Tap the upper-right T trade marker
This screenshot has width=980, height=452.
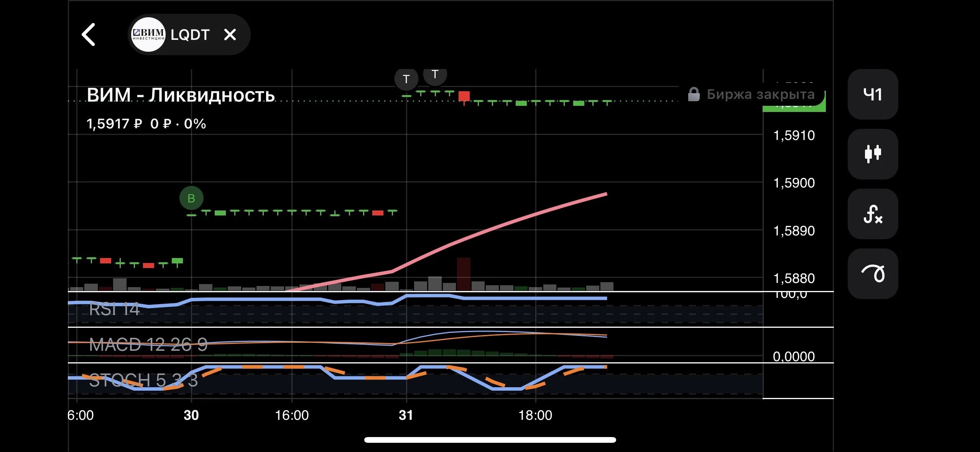point(435,75)
